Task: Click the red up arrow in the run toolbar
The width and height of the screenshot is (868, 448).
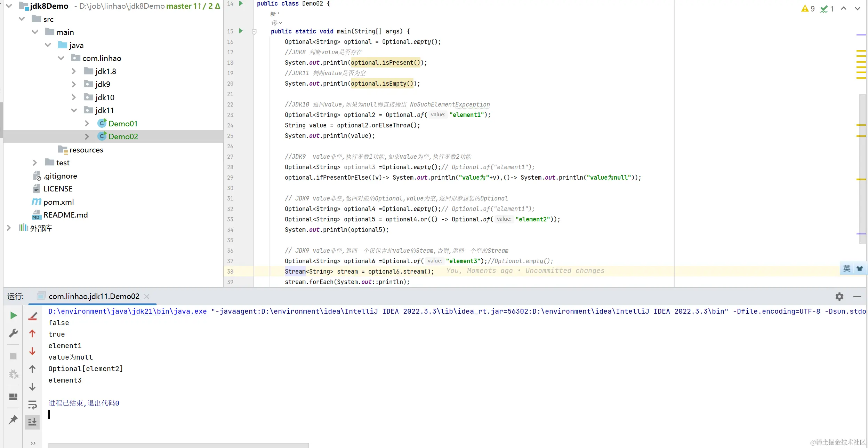Action: point(32,333)
